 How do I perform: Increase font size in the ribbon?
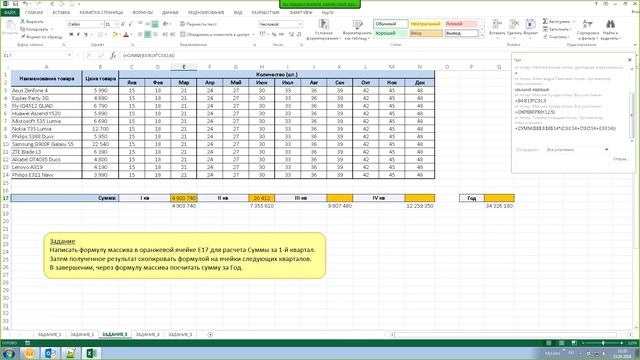pyautogui.click(x=122, y=24)
